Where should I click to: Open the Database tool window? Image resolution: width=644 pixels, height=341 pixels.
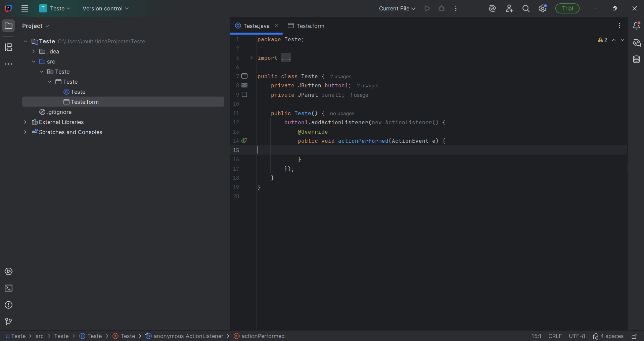click(636, 59)
